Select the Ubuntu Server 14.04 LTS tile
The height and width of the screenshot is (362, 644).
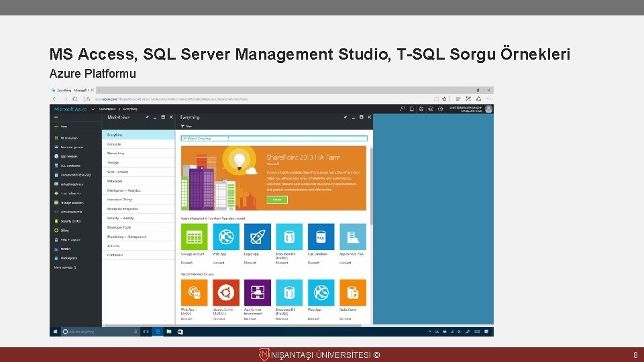coord(226,293)
